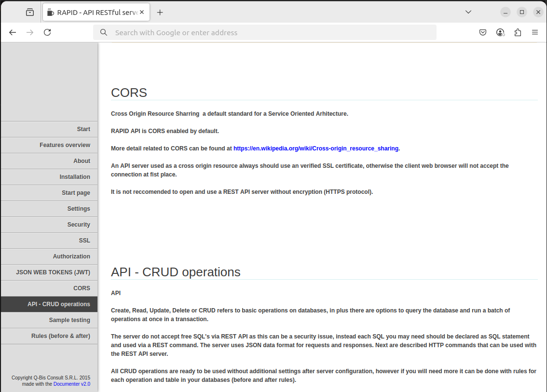
Task: Click the bold 'API' label under the CRUD heading
Action: coord(116,293)
